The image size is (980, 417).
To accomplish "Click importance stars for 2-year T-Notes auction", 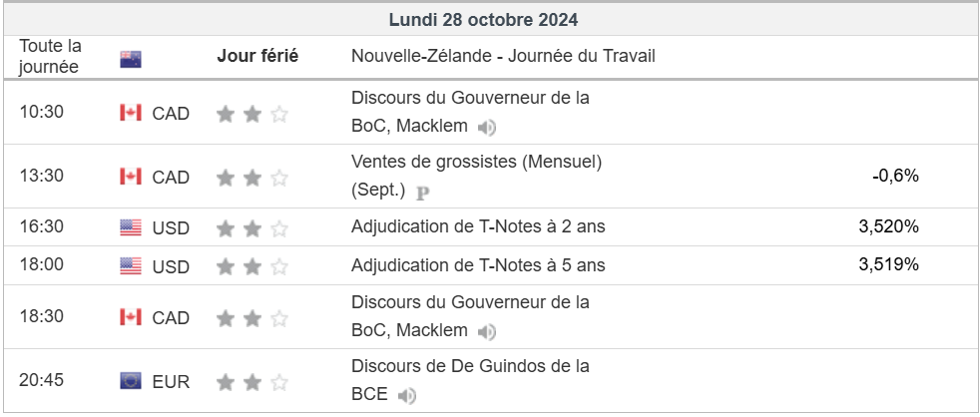I will tap(251, 229).
